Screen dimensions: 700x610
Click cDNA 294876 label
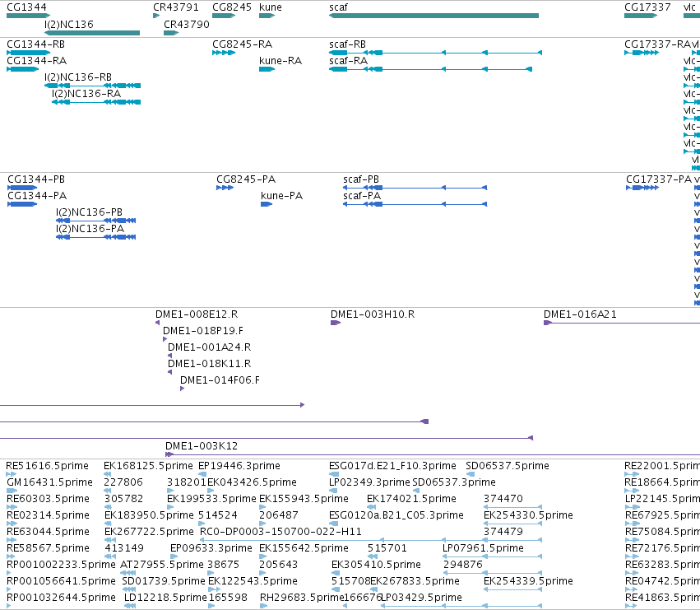(x=463, y=565)
